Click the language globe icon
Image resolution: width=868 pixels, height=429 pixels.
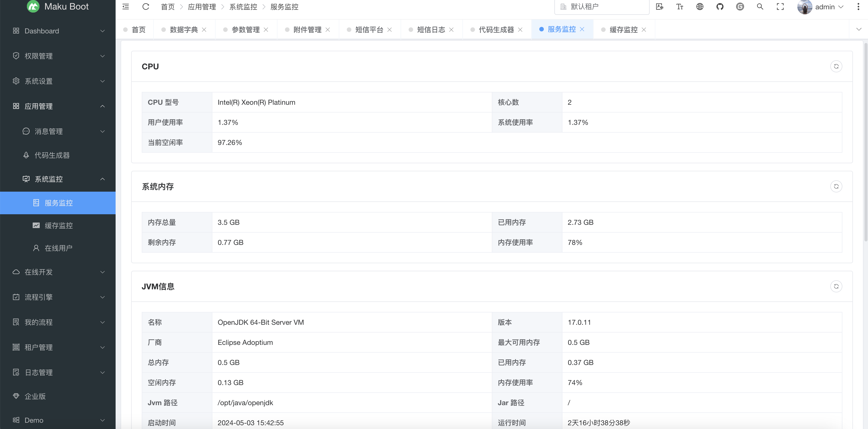pyautogui.click(x=700, y=7)
